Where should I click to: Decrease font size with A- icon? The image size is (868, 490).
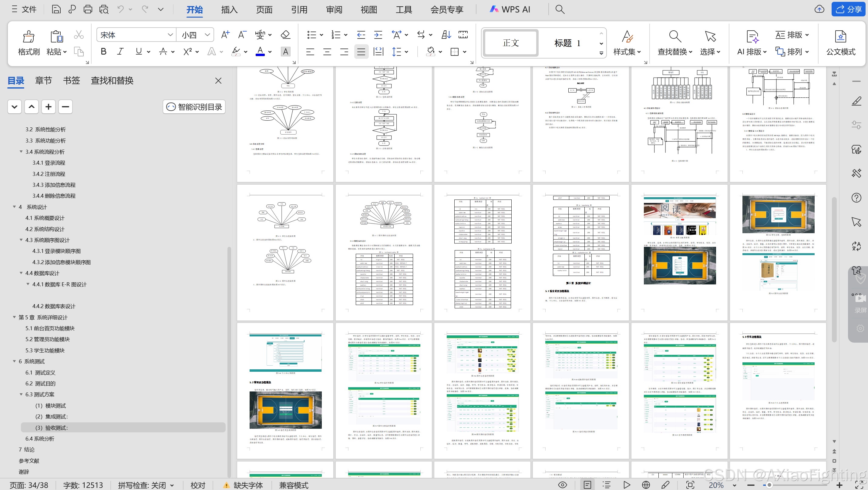click(242, 35)
